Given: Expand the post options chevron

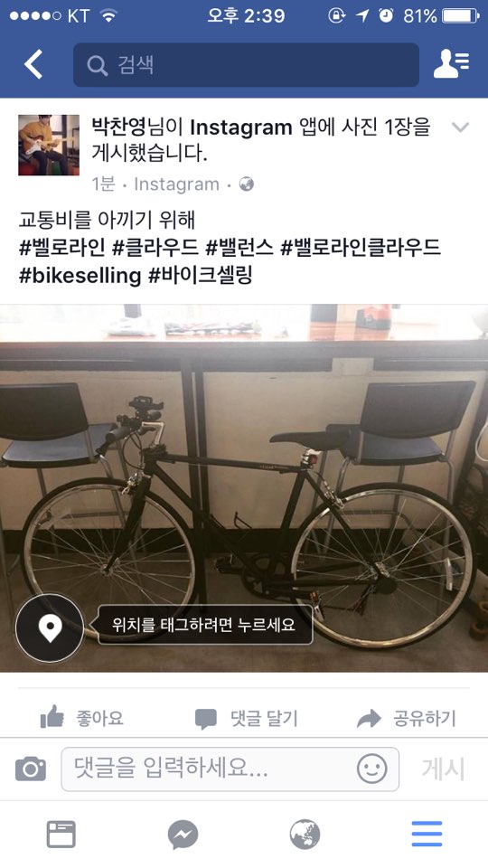Looking at the screenshot, I should click(460, 127).
